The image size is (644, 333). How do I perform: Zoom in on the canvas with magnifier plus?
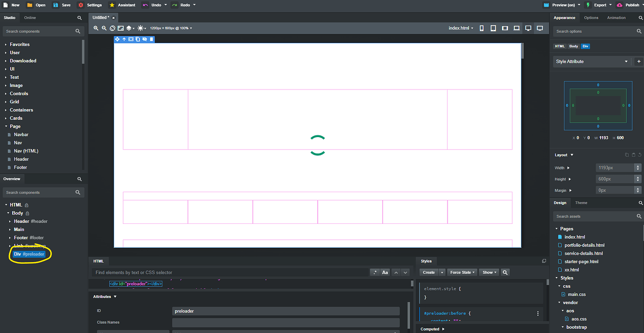[96, 28]
